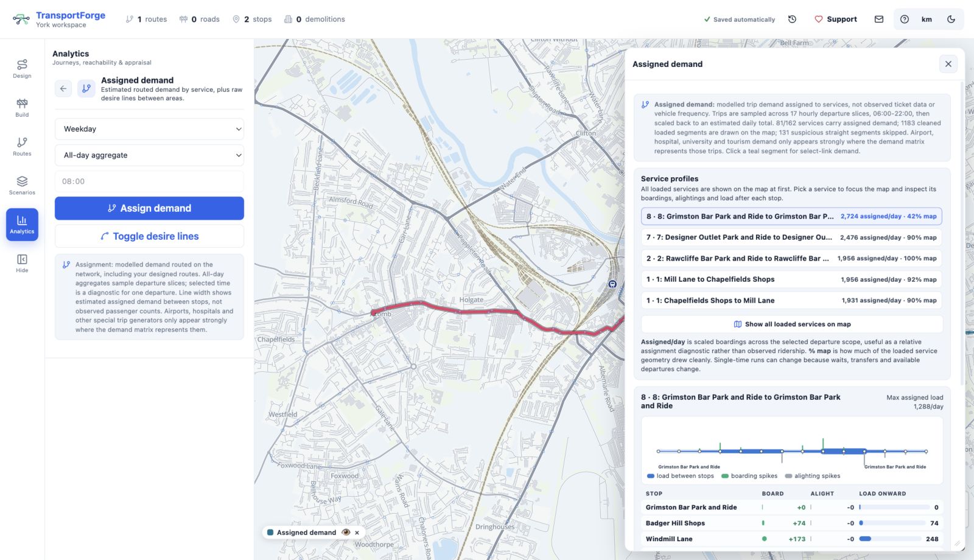Select the 1: Mill Lane to Chapelfields Shops service
Screen dimensions: 974x560
pos(791,279)
